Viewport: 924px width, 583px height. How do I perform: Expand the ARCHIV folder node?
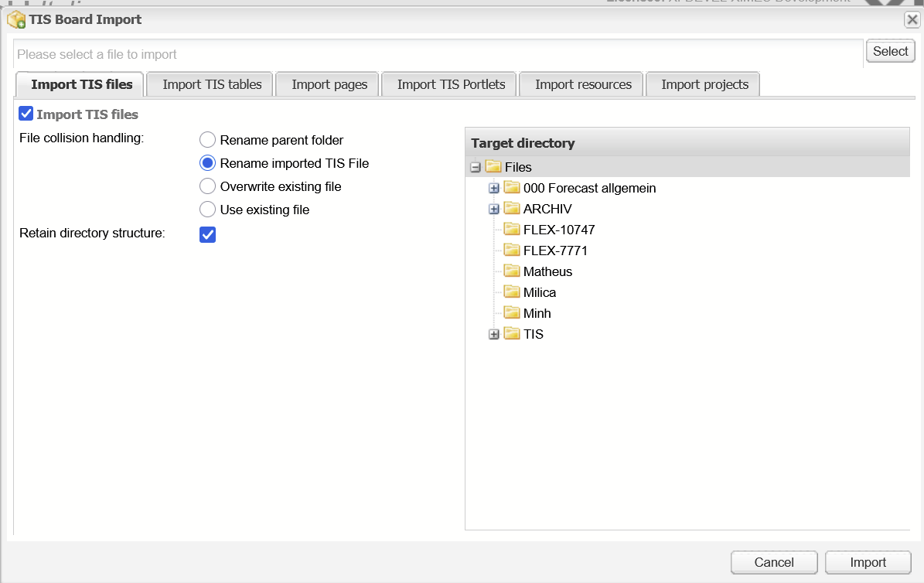pos(494,209)
